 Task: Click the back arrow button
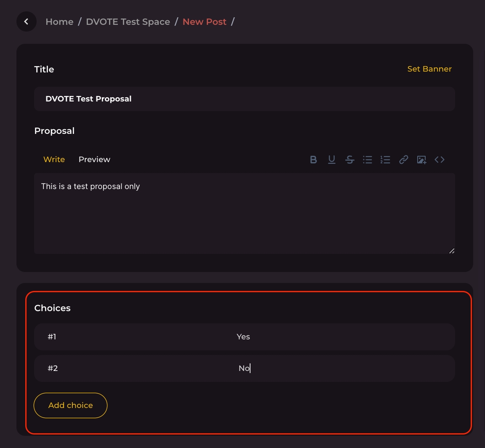pyautogui.click(x=26, y=21)
